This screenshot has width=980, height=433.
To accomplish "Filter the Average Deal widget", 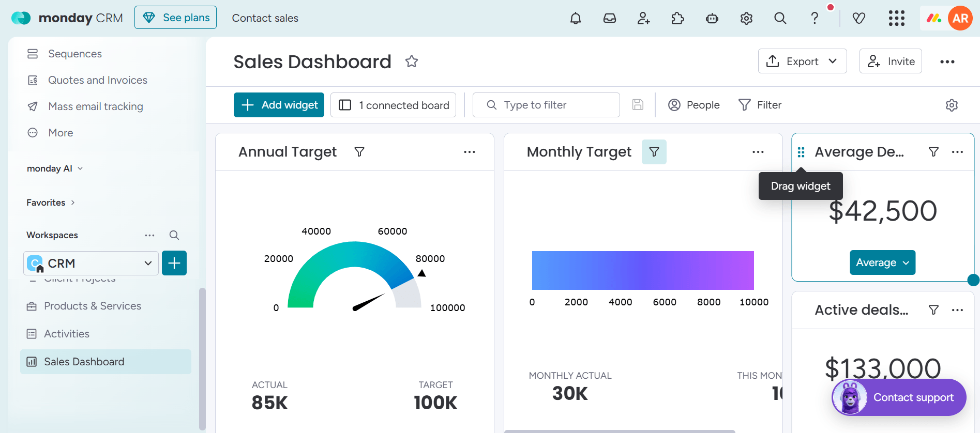I will 933,152.
